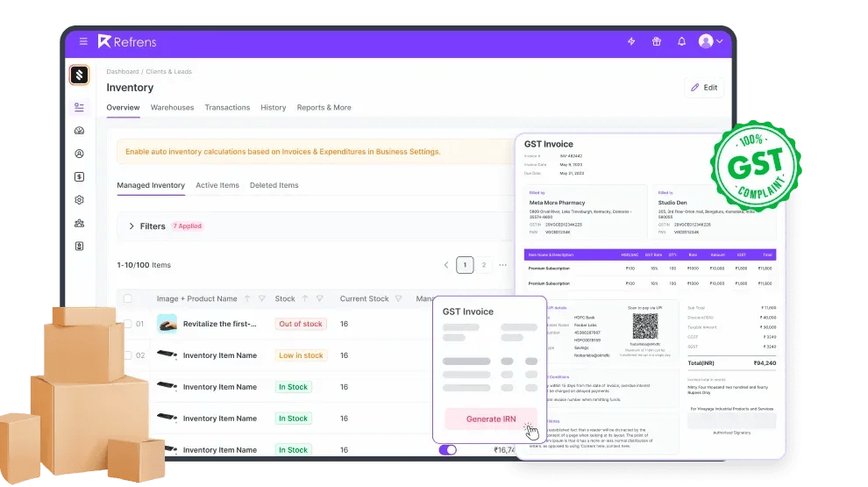Go to Dashboard breadcrumb
This screenshot has height=487, width=868.
pyautogui.click(x=123, y=71)
